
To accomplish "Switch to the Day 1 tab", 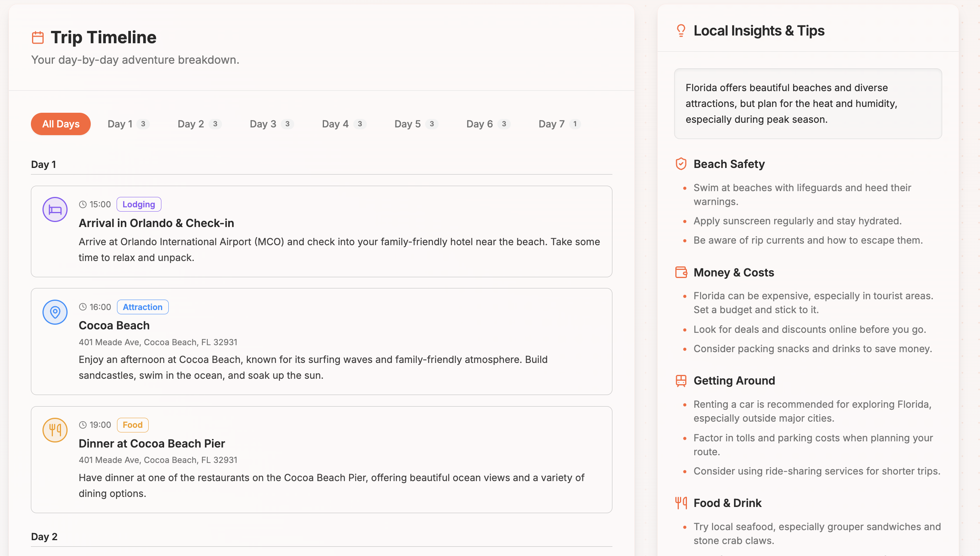I will click(128, 124).
